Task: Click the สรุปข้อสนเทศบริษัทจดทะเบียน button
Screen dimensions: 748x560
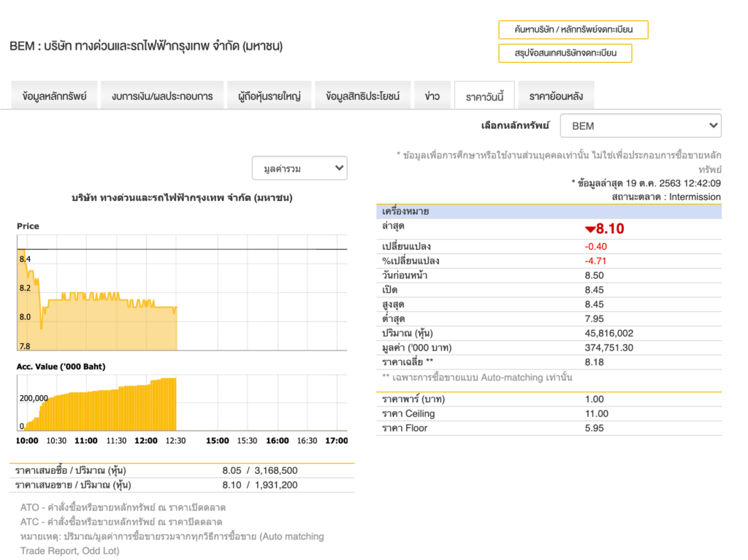Action: point(565,53)
